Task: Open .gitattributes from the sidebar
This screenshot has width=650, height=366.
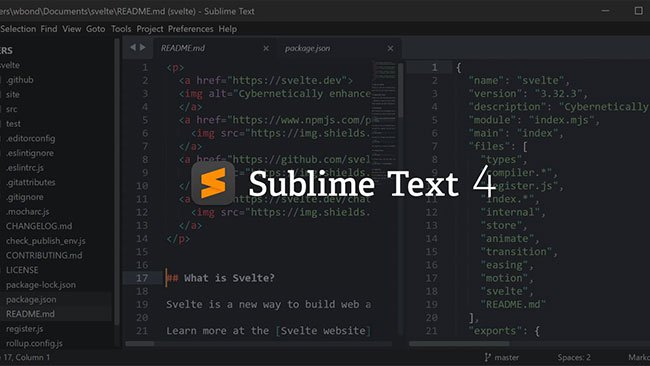Action: click(30, 182)
